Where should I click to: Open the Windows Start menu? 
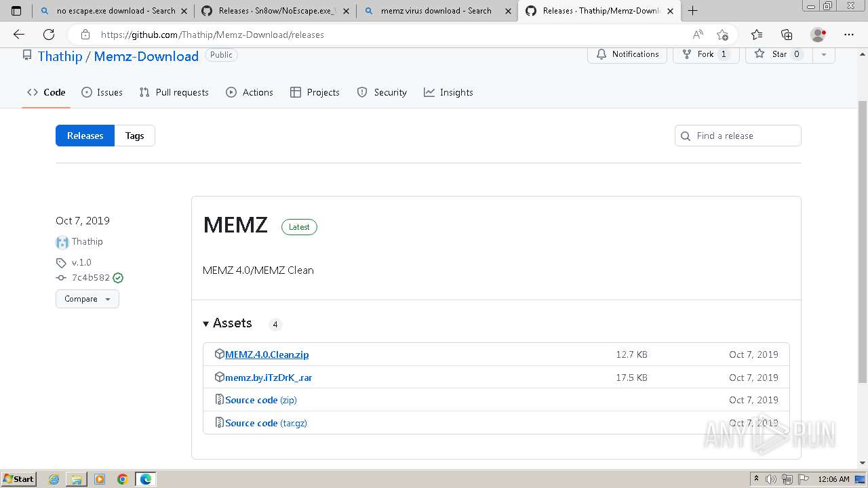[19, 479]
